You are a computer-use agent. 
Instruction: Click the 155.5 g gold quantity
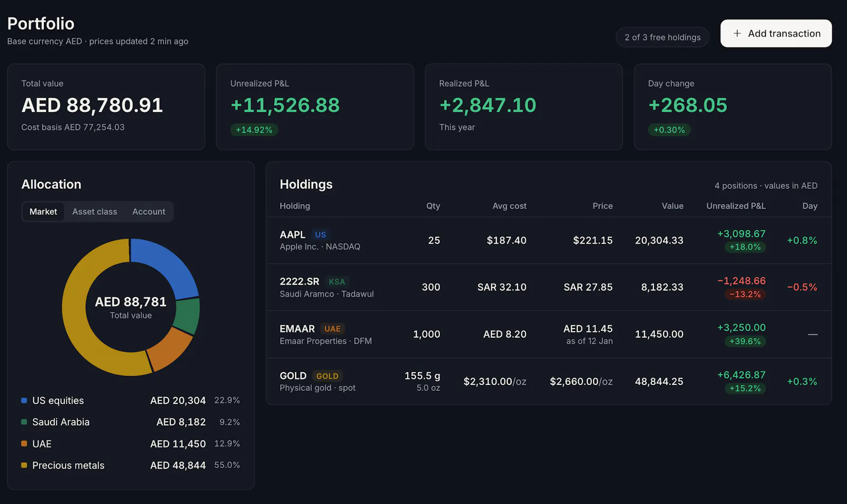422,375
